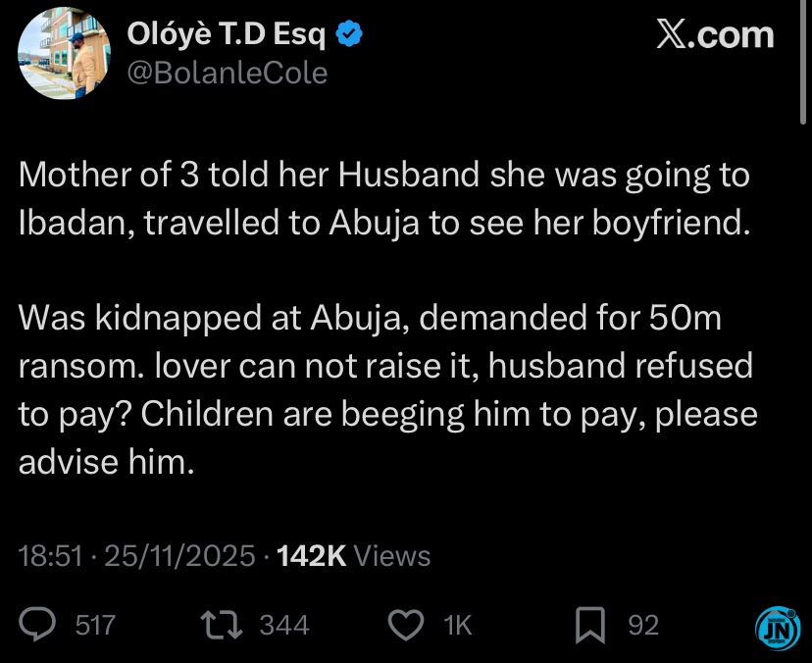
Task: Click the tweet paragraph beginning "Mother of 3"
Action: pyautogui.click(x=384, y=197)
